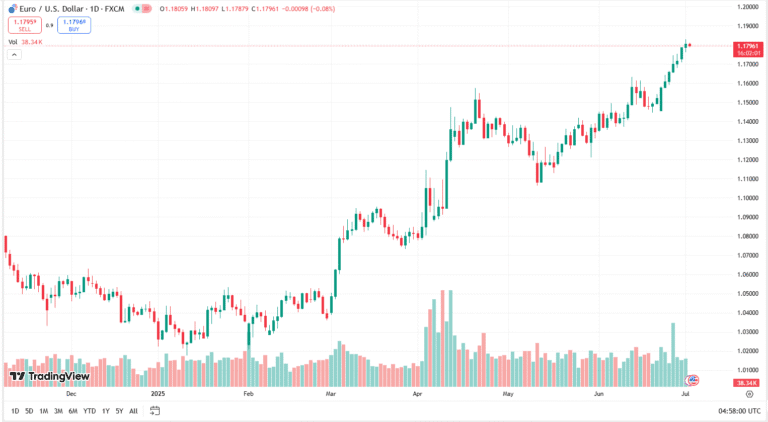Select the 5Y time range

[119, 411]
